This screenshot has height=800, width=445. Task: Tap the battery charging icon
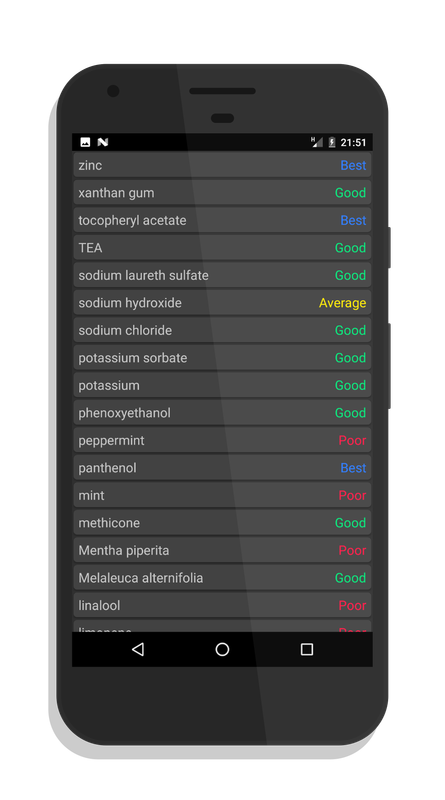pos(332,142)
